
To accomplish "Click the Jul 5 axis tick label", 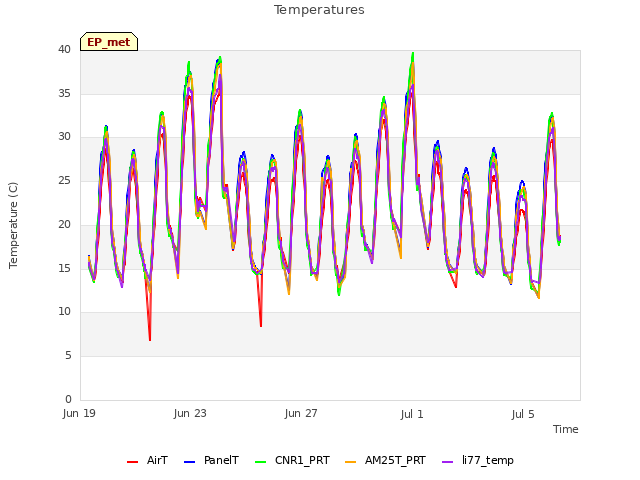I will tap(523, 414).
